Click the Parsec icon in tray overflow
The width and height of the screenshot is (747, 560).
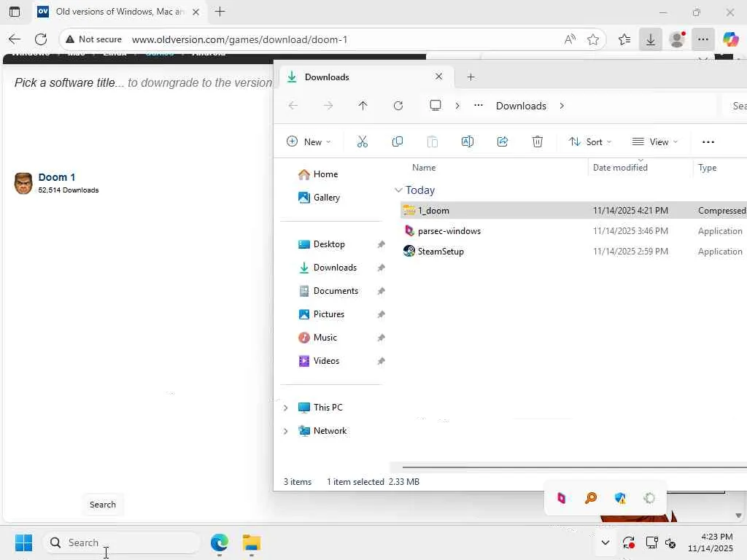[x=561, y=498]
